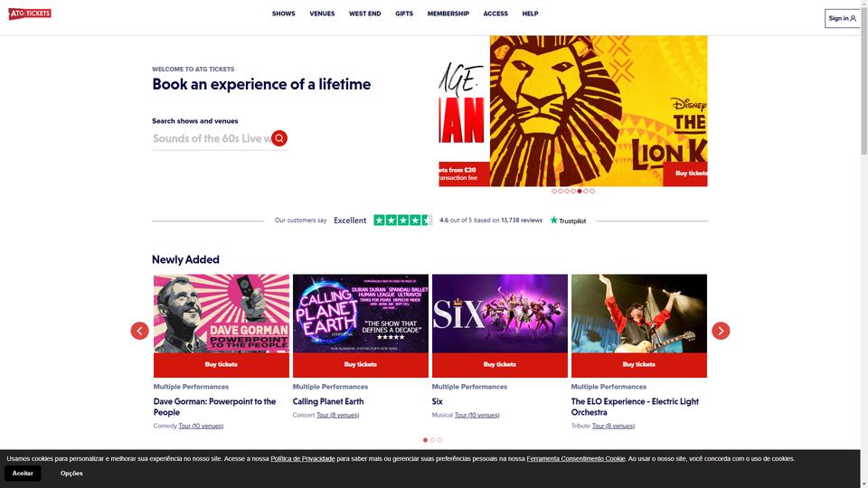Open the Calling Planet Earth poster thumbnail
This screenshot has width=868, height=488.
point(361,314)
